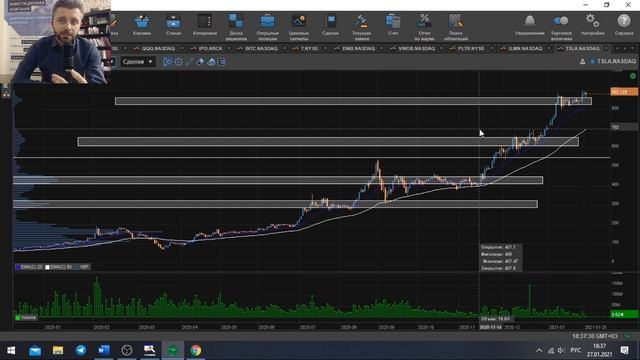The height and width of the screenshot is (360, 640).
Task: Select the line drawing tool
Action: tap(189, 62)
